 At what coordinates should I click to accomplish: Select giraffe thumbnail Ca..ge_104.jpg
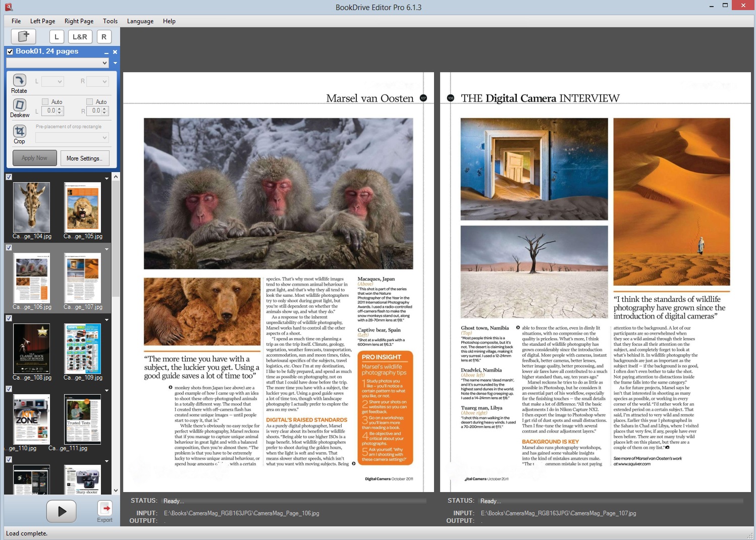pos(32,207)
